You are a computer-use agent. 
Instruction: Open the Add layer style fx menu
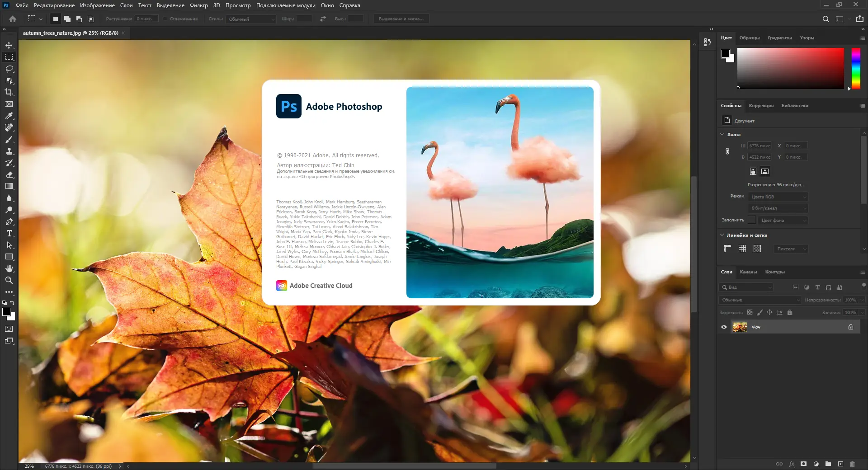pos(792,464)
